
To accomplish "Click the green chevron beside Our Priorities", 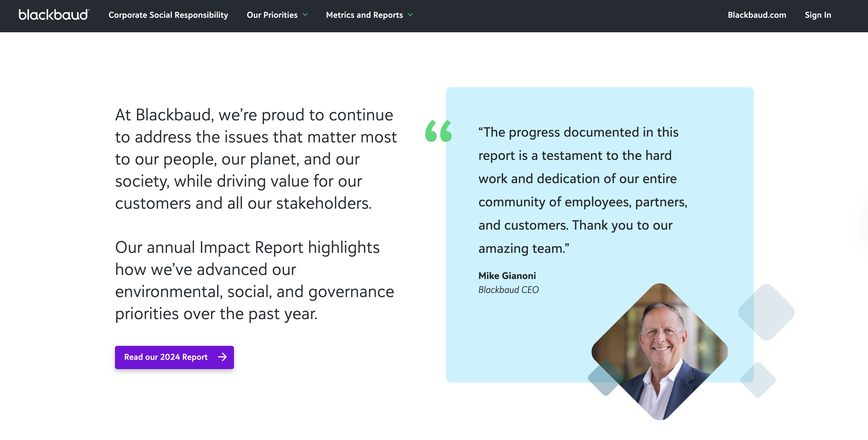I will click(305, 15).
